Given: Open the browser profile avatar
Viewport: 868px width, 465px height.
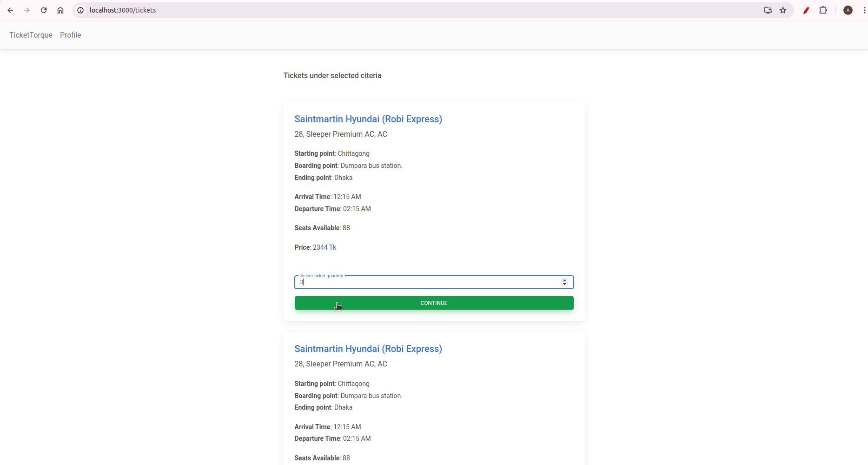Looking at the screenshot, I should 848,10.
